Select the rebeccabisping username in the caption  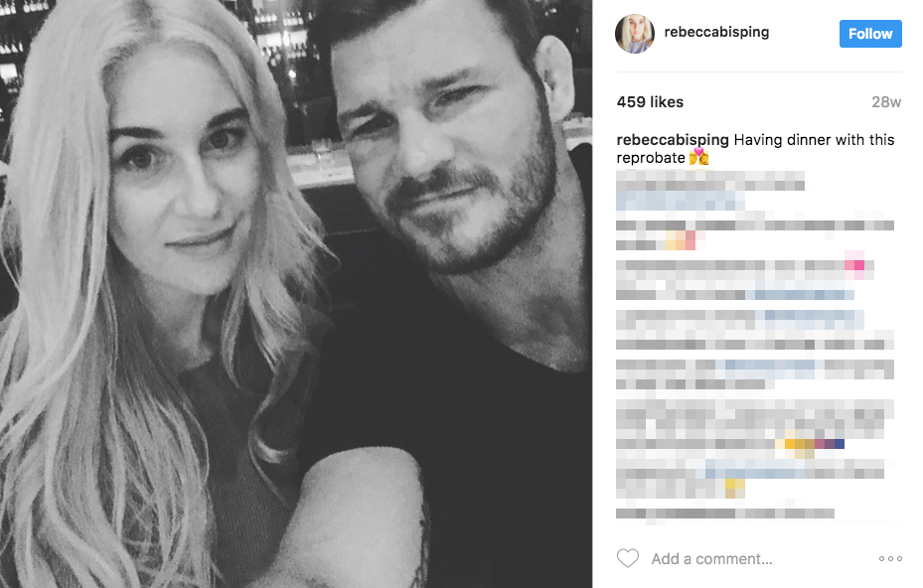[673, 139]
